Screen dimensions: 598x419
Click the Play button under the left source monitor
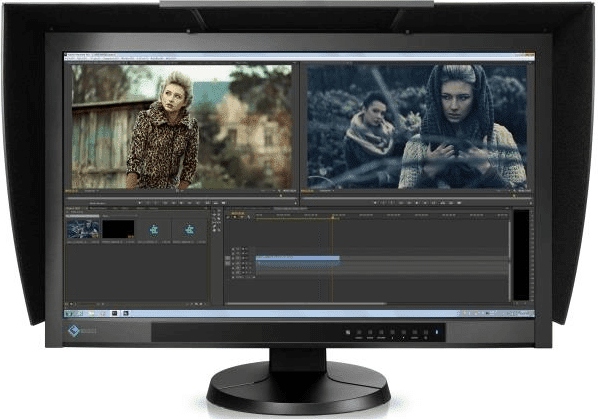[x=182, y=203]
